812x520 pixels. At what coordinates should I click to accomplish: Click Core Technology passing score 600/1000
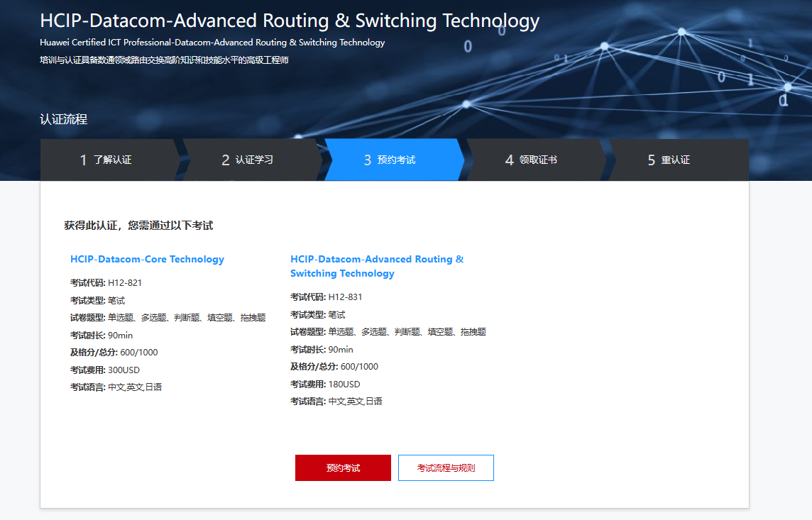(x=139, y=353)
